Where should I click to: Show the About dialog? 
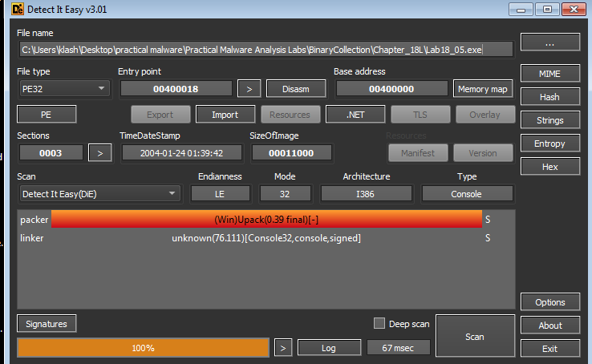point(550,326)
